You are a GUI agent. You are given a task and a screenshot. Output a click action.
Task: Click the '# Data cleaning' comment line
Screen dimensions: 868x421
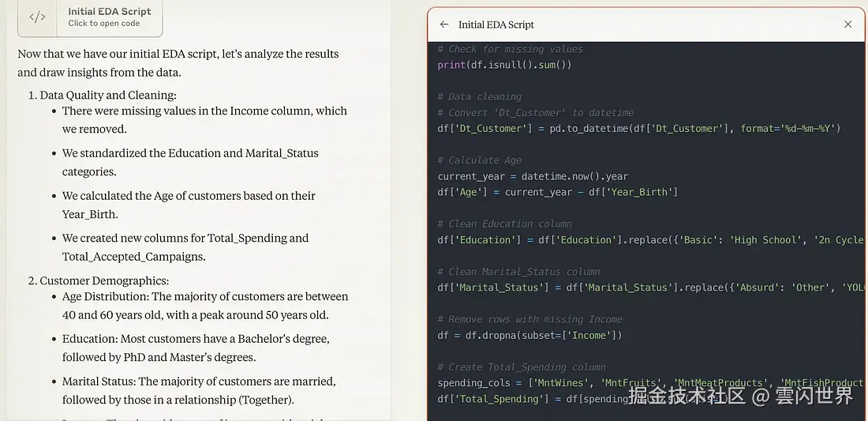point(480,97)
